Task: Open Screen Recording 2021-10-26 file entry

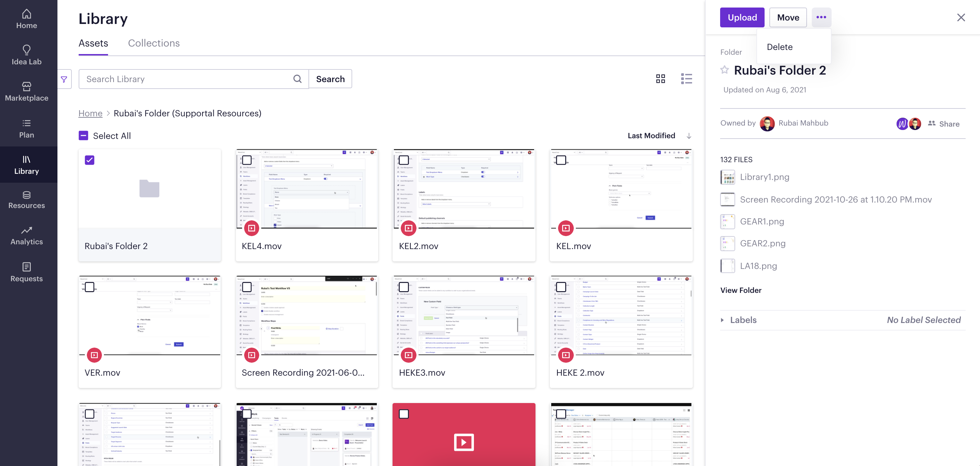Action: (x=826, y=199)
